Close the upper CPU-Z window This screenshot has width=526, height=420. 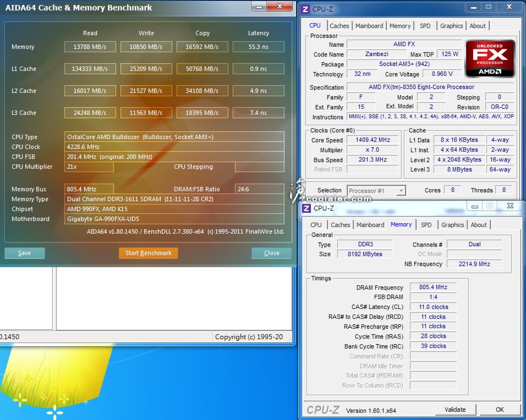(509, 7)
